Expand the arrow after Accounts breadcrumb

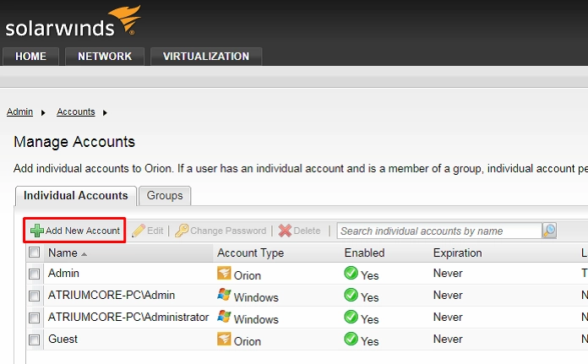pos(105,112)
